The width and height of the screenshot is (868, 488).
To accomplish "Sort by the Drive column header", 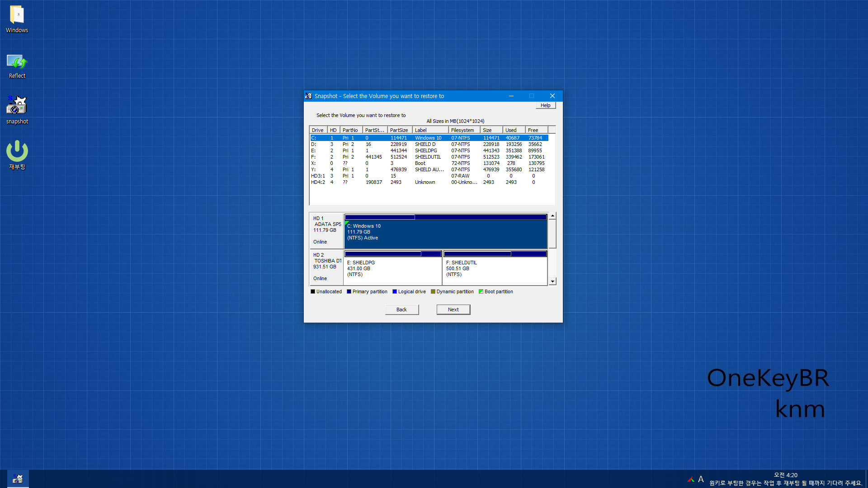I will click(x=318, y=130).
